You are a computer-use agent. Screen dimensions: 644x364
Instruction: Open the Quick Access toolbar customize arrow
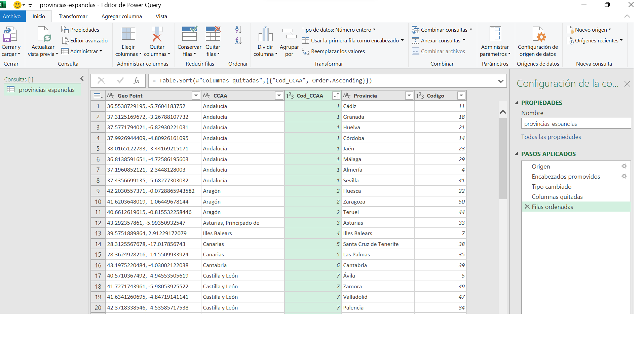click(x=30, y=5)
